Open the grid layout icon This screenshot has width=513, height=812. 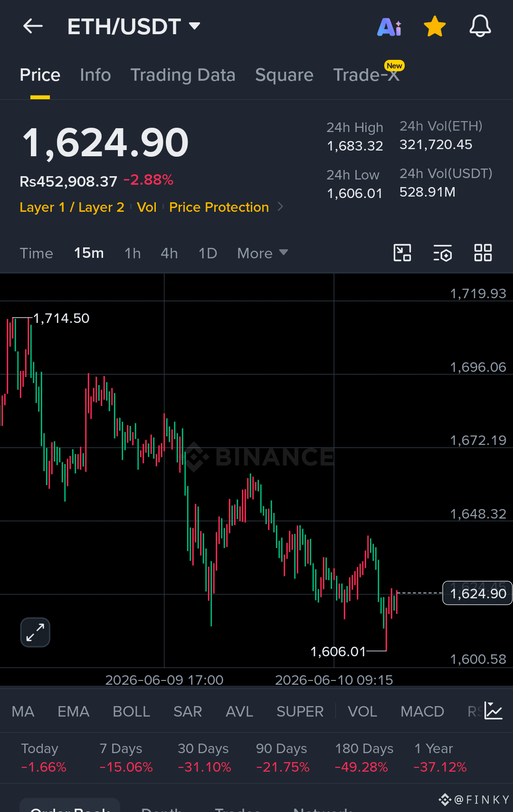pos(483,253)
